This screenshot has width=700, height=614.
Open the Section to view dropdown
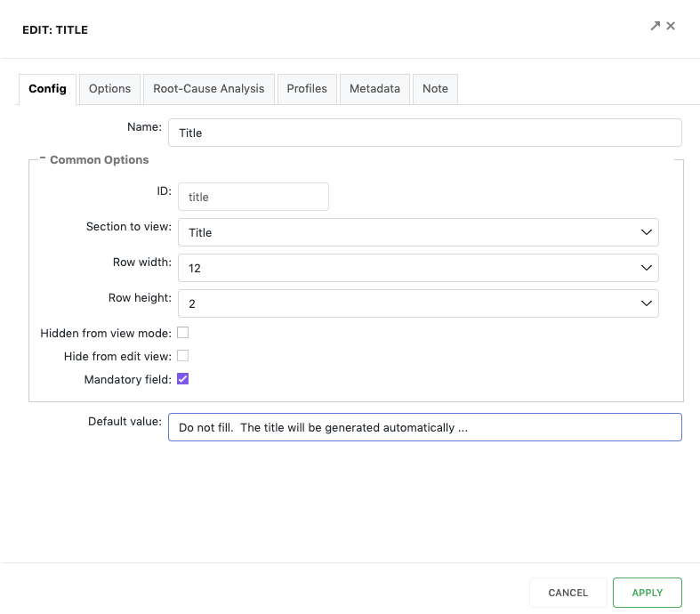pos(418,232)
